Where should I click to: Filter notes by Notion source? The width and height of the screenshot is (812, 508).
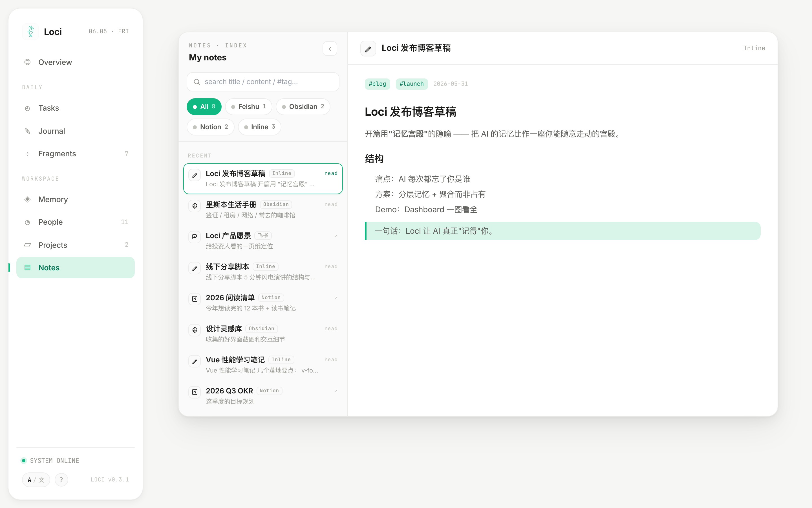(211, 127)
